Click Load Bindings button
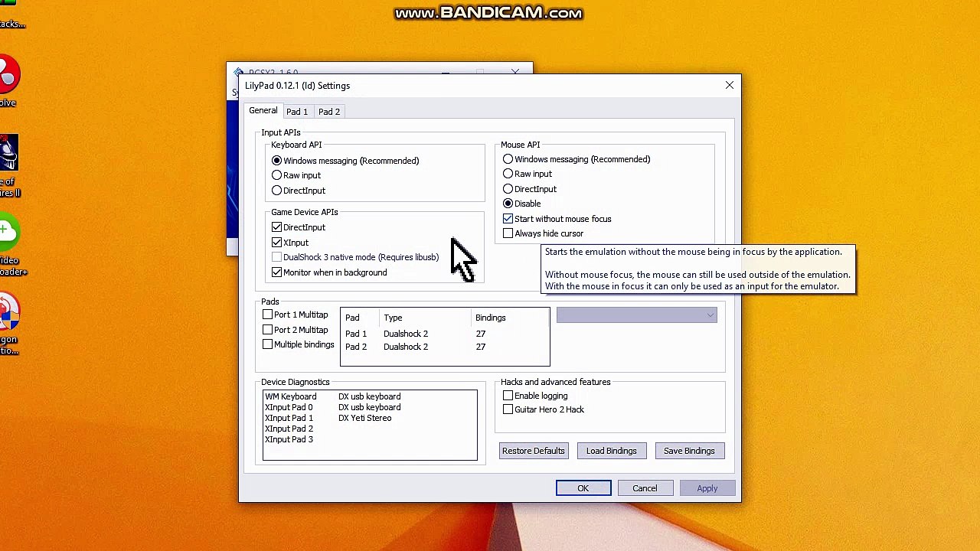 [611, 451]
